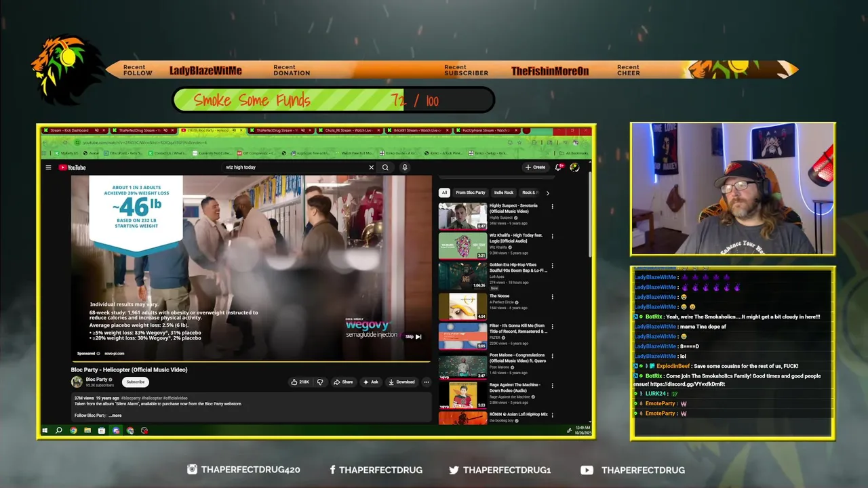
Task: Clear the YouTube search box with the X
Action: pyautogui.click(x=371, y=167)
